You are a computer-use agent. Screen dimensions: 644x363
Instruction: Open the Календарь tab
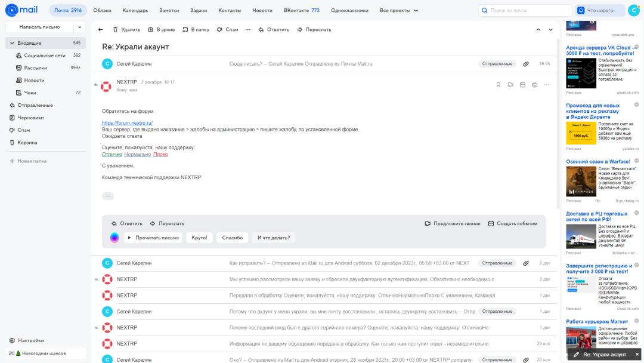[135, 10]
